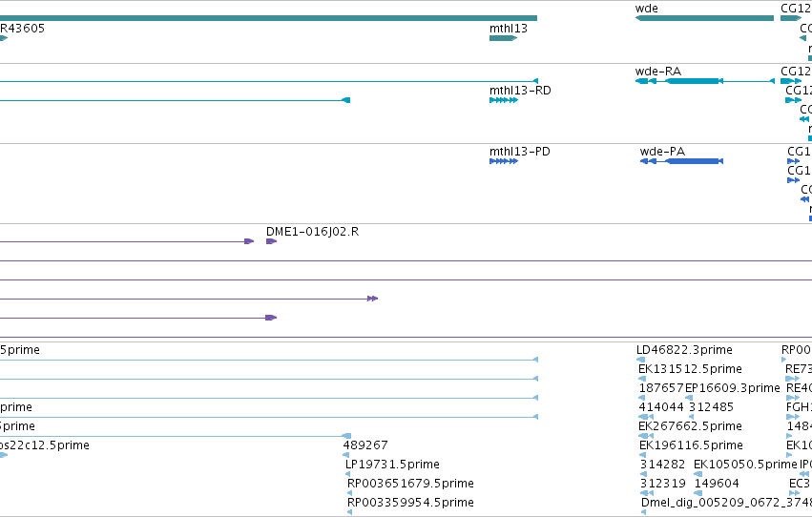Image resolution: width=812 pixels, height=517 pixels.
Task: Click the EP16609.3prime arrow glyph
Action: pyautogui.click(x=689, y=398)
